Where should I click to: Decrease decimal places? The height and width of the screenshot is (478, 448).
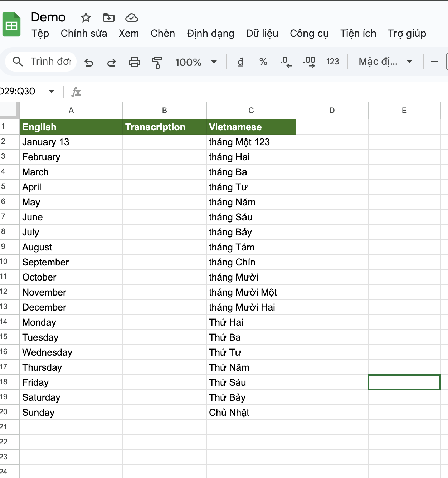286,62
